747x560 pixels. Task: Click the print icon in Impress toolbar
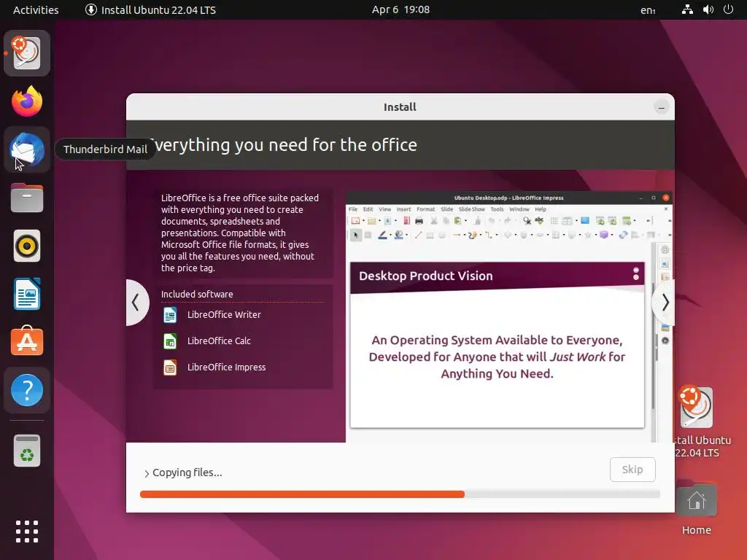(419, 220)
